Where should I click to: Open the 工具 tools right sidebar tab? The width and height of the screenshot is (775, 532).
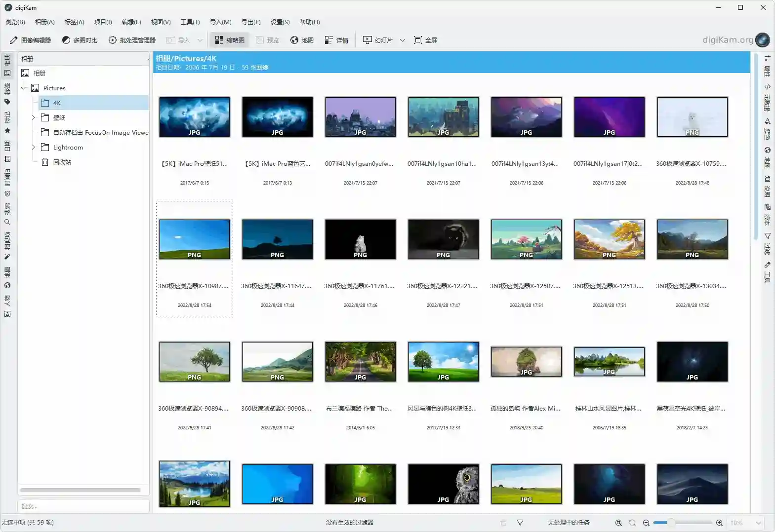pyautogui.click(x=767, y=272)
